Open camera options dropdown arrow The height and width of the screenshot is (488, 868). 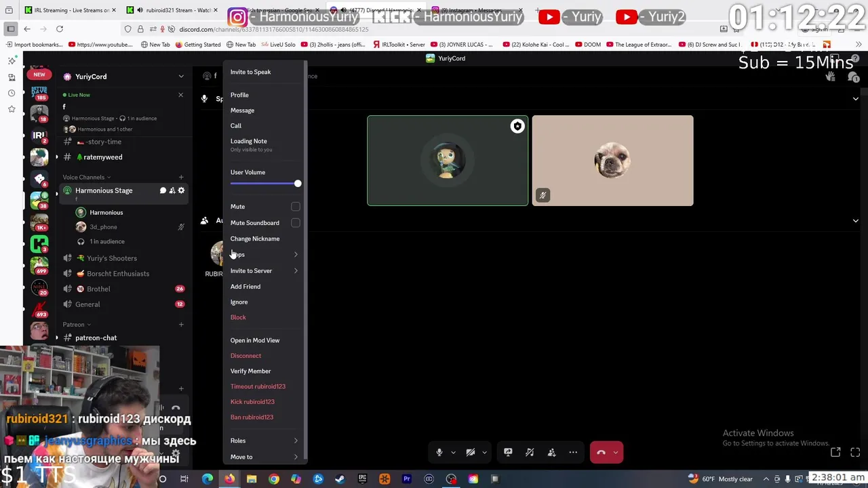pyautogui.click(x=484, y=452)
